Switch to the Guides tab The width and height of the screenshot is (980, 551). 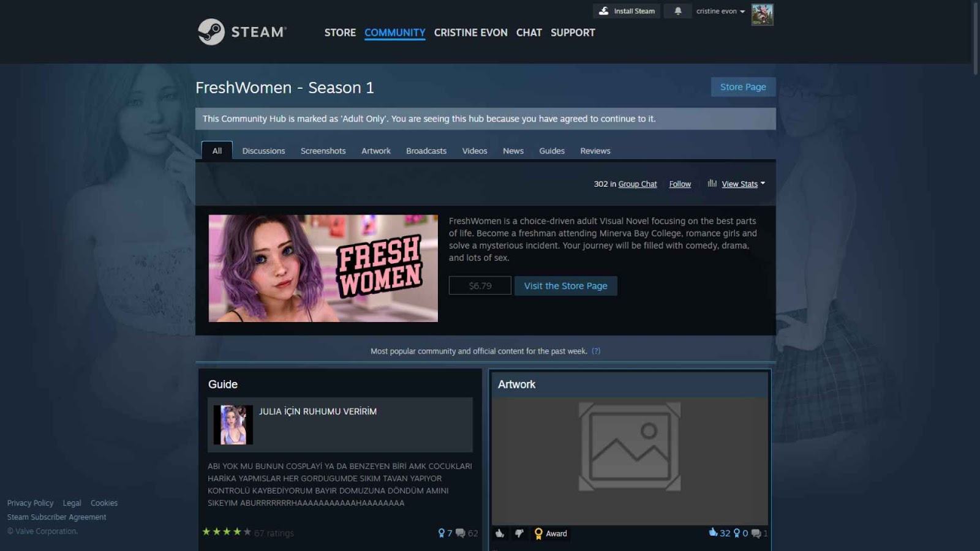click(552, 151)
